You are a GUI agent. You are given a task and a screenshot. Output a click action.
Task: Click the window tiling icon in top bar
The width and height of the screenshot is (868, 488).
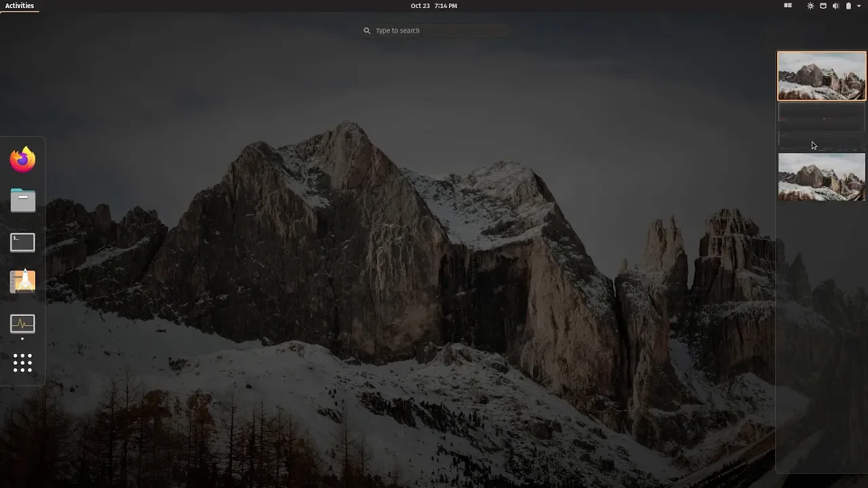pos(788,5)
